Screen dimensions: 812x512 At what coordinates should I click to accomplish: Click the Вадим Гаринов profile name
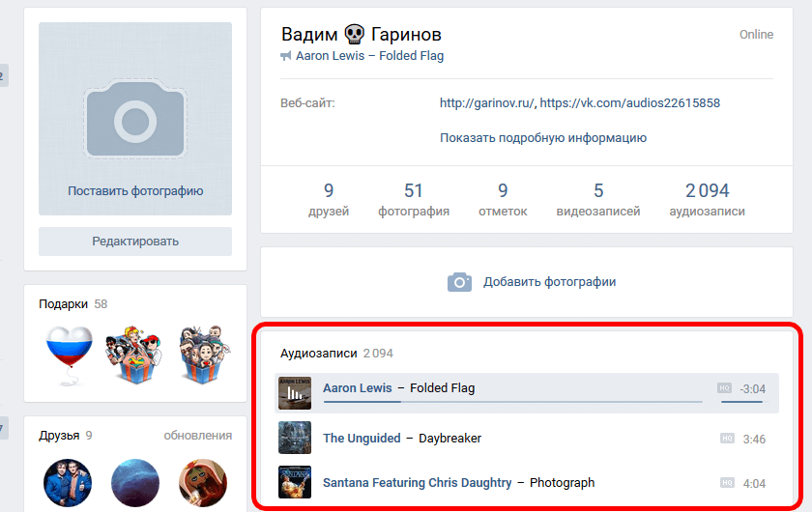click(361, 35)
